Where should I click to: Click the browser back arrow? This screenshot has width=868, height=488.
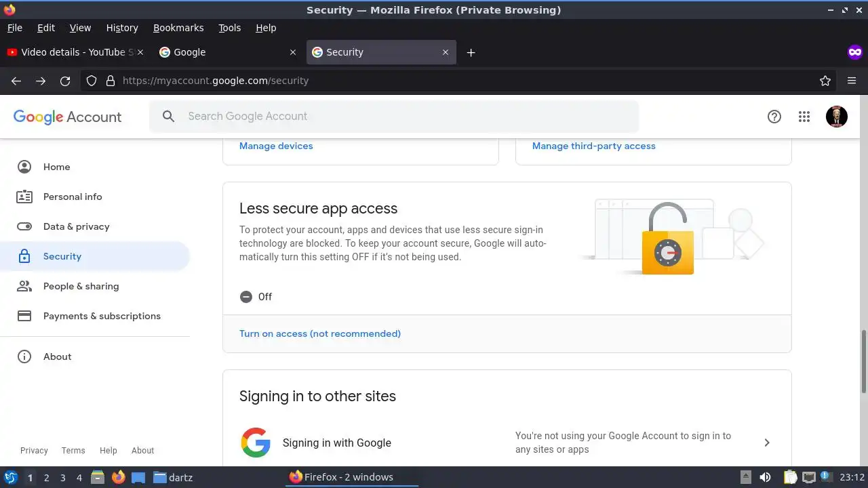[16, 81]
